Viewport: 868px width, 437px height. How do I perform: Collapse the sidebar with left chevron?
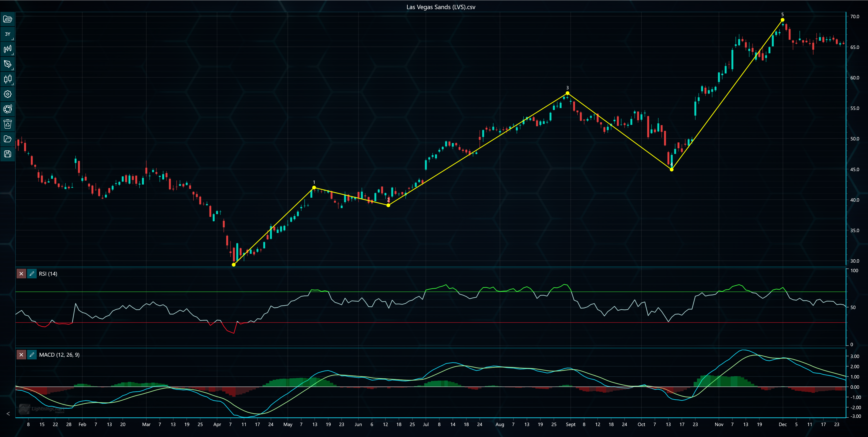coord(8,414)
